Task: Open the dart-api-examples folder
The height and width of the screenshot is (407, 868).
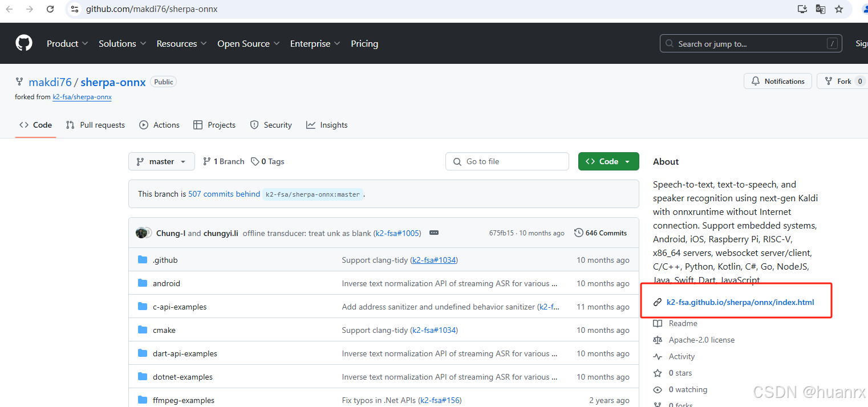Action: coord(185,353)
